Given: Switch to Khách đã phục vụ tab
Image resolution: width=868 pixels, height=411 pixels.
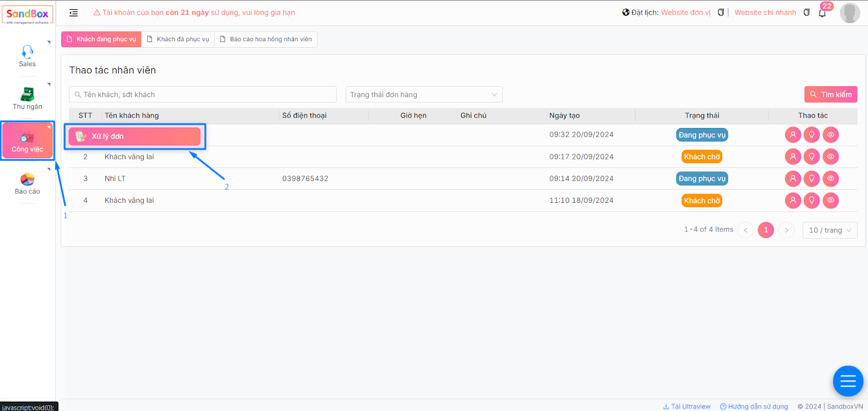Looking at the screenshot, I should click(x=178, y=39).
